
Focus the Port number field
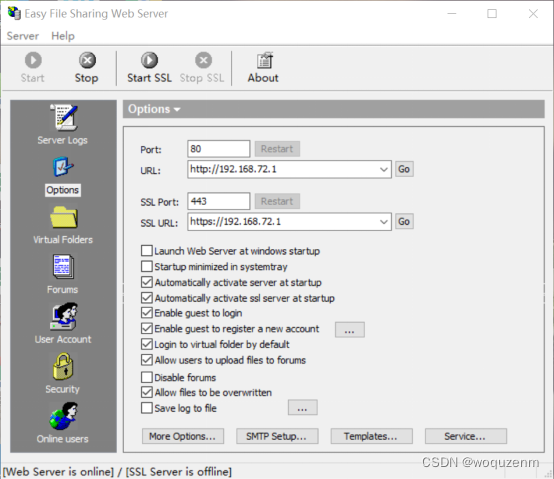(219, 149)
